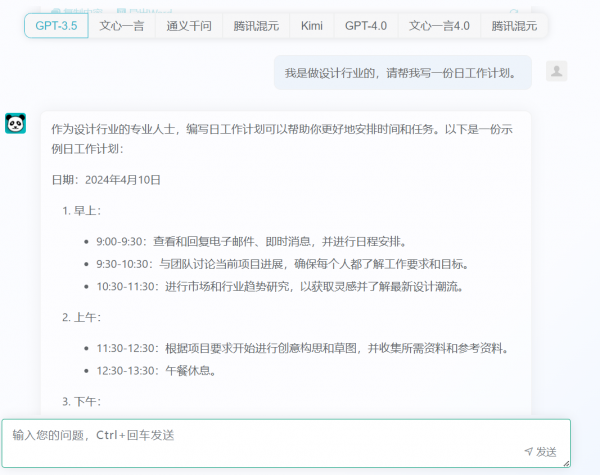Viewport: 600px width, 475px height.
Task: Switch to the Kimi tab
Action: tap(311, 26)
